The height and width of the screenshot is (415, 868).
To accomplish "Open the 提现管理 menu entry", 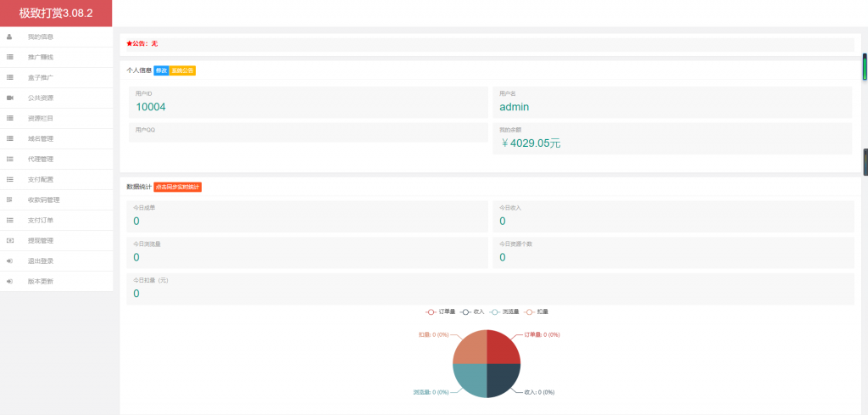I will click(57, 241).
